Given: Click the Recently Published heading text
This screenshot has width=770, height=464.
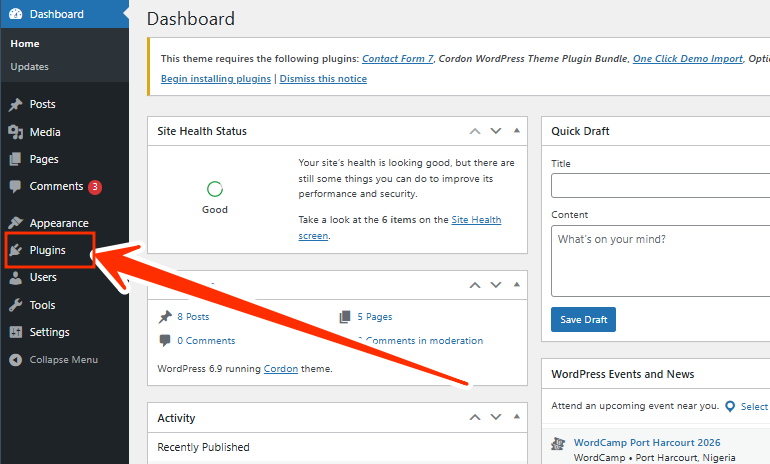Looking at the screenshot, I should [x=203, y=447].
